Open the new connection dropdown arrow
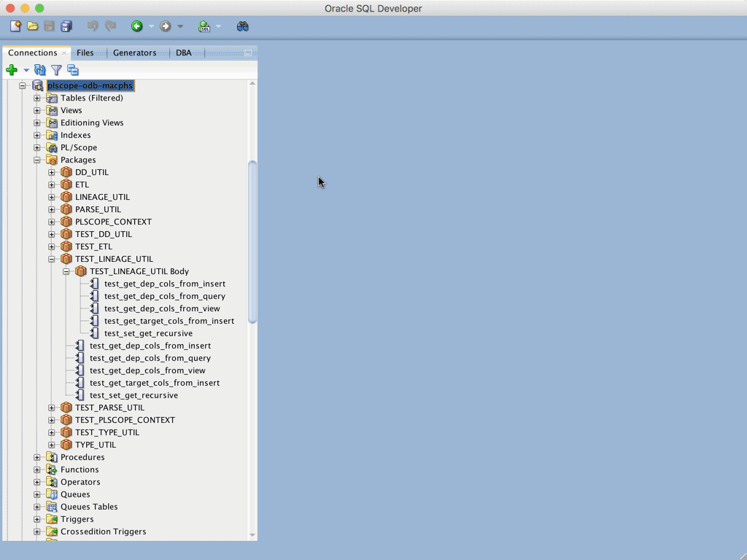 pyautogui.click(x=26, y=69)
